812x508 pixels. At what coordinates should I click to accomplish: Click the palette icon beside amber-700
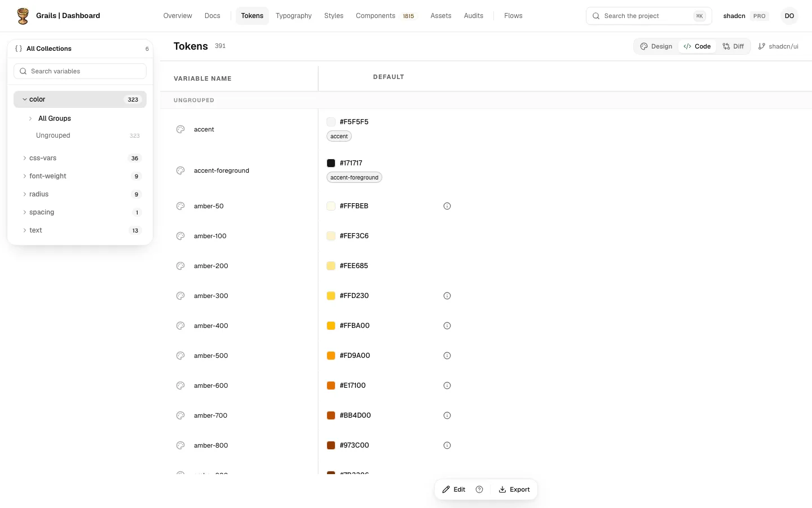[x=180, y=415]
